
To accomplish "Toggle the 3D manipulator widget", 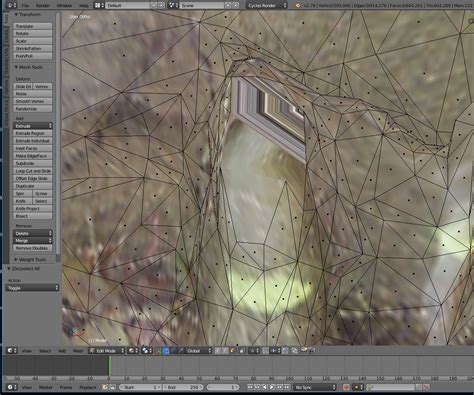I will [x=159, y=350].
